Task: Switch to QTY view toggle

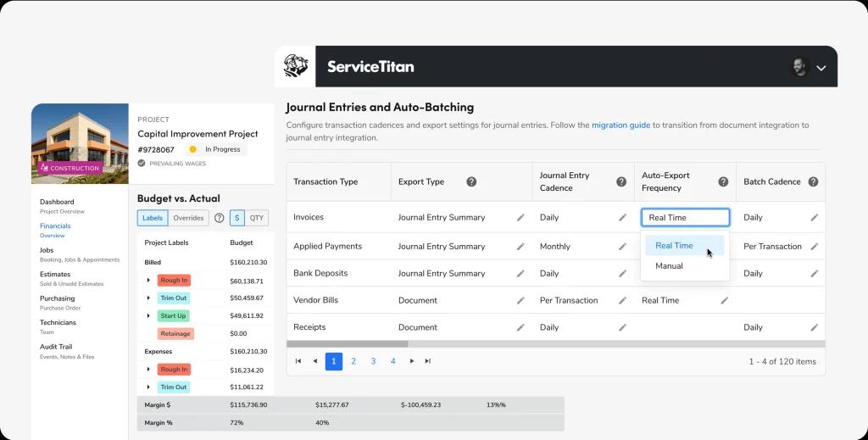Action: pyautogui.click(x=257, y=218)
